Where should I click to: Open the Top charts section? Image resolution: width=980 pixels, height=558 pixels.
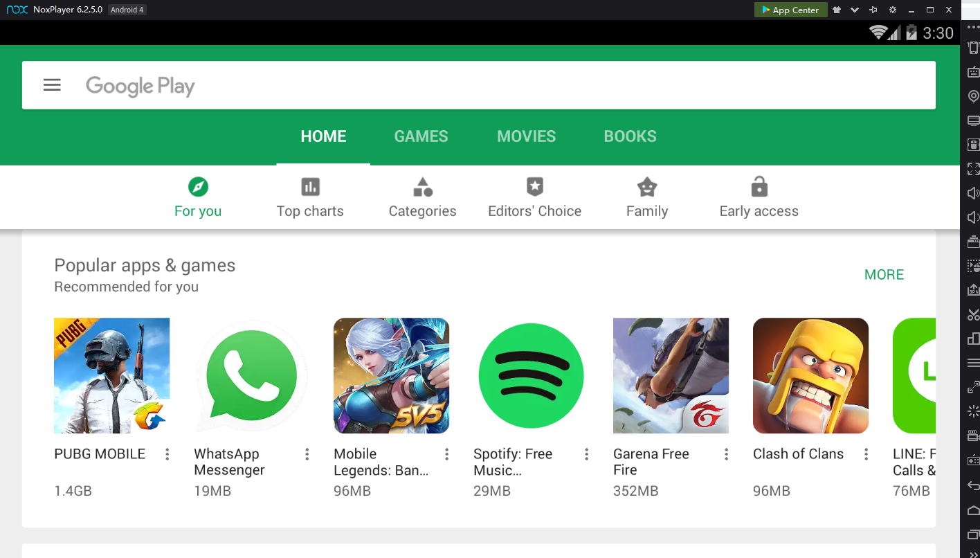click(310, 197)
